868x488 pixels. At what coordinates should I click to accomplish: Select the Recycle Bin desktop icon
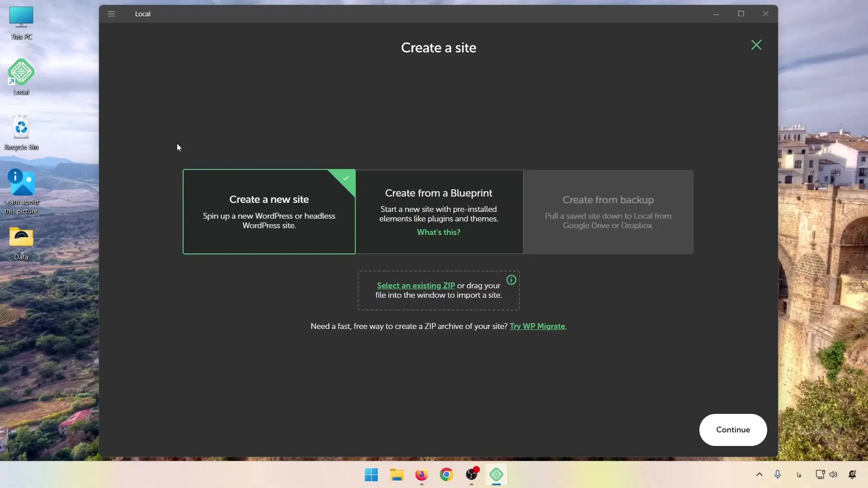point(21,132)
